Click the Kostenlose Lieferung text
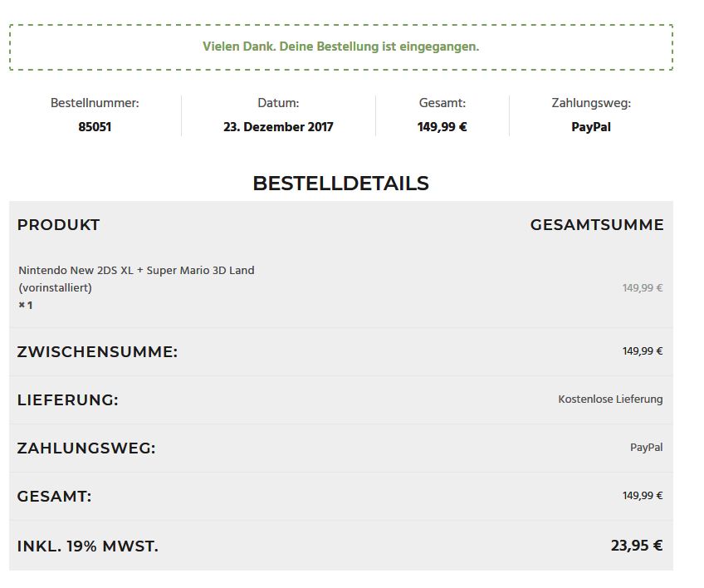The width and height of the screenshot is (704, 588). 610,399
